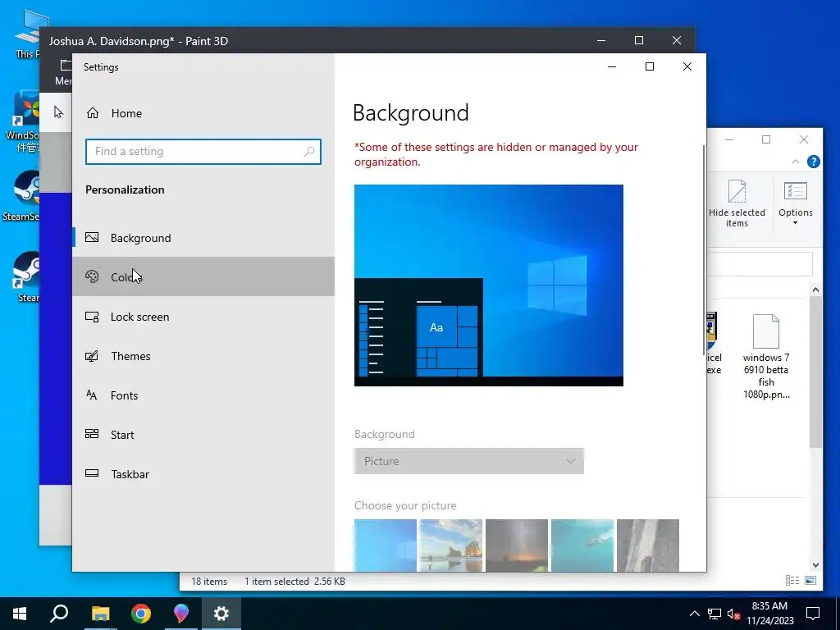Close the Settings window
The width and height of the screenshot is (840, 630).
[687, 66]
